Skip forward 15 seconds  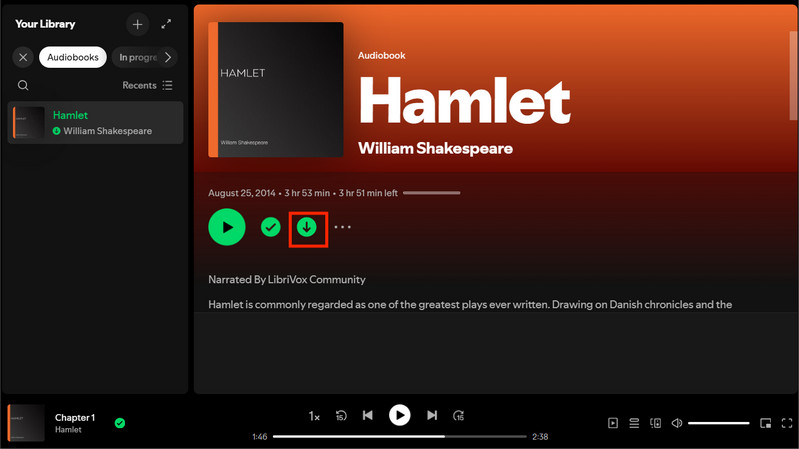click(459, 416)
